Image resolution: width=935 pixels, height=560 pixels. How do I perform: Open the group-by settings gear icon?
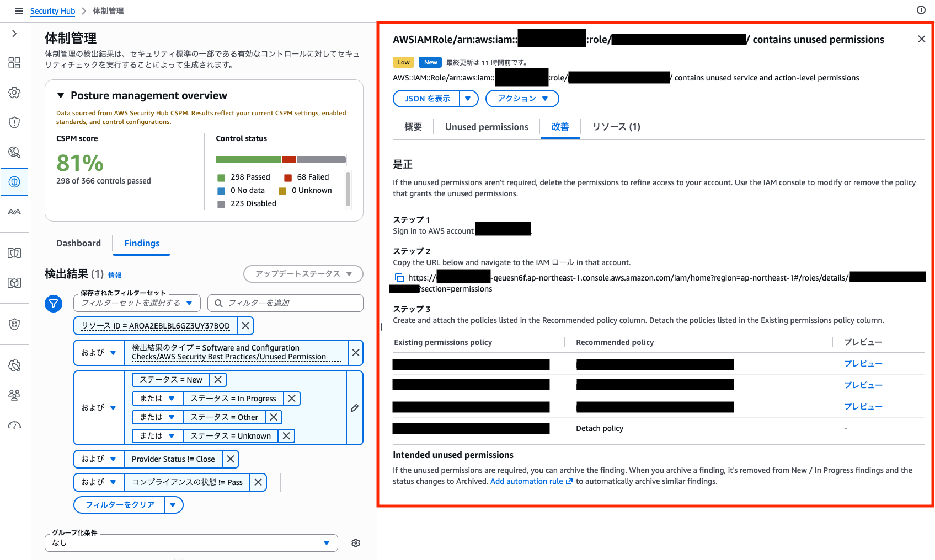356,543
